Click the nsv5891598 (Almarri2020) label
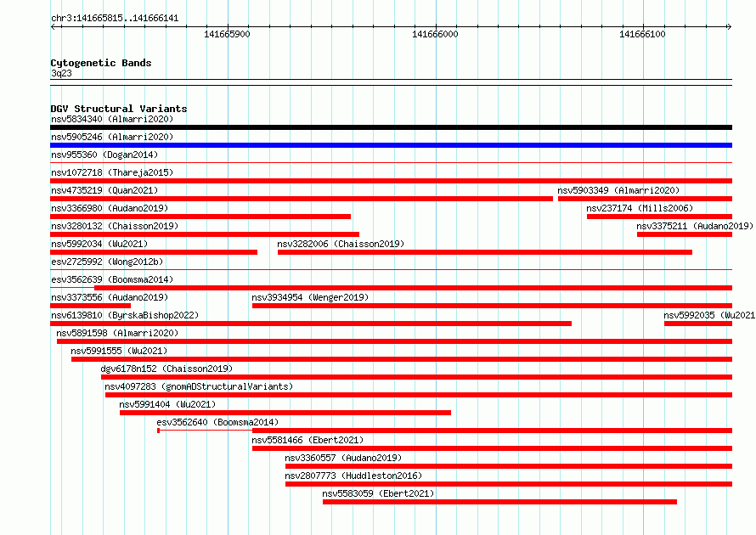 coord(117,333)
